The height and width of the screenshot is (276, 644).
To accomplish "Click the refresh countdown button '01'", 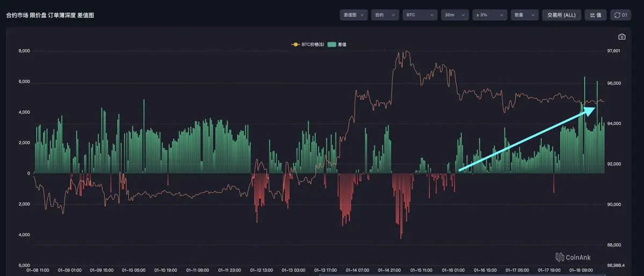I will point(620,15).
